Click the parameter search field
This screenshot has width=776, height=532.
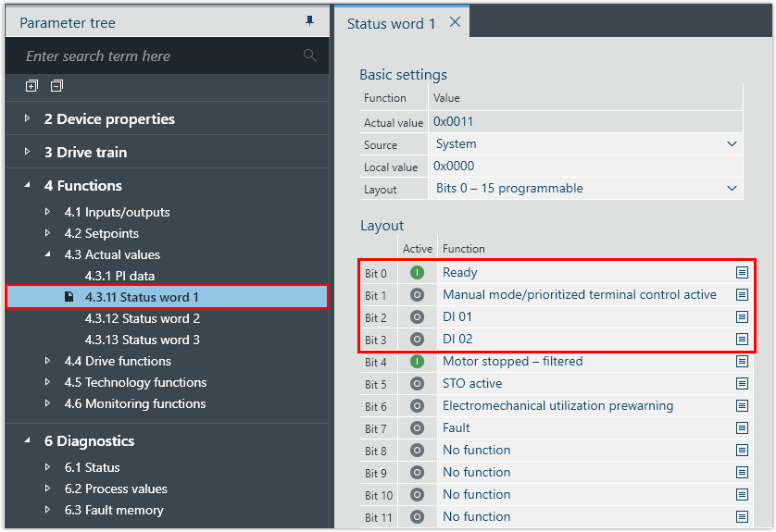coord(157,56)
